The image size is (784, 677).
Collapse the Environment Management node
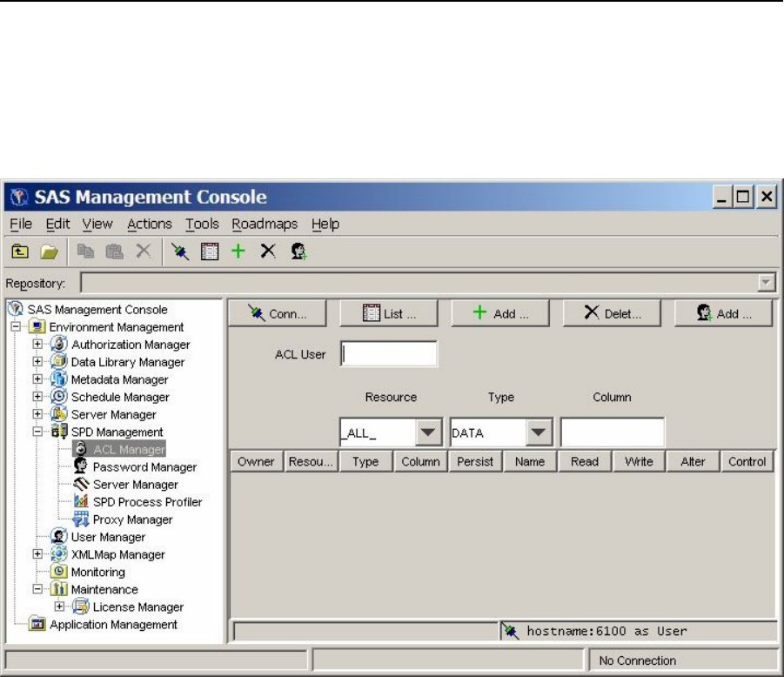[x=16, y=326]
